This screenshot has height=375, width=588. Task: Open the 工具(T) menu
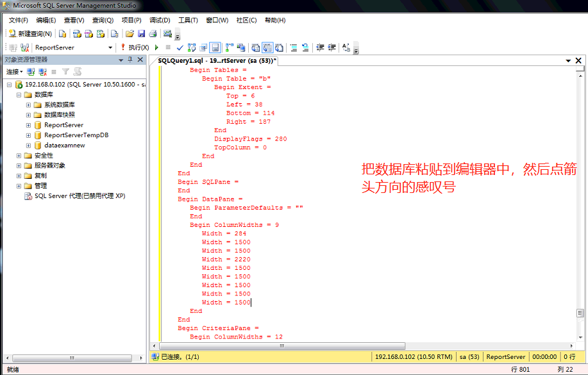(x=188, y=20)
